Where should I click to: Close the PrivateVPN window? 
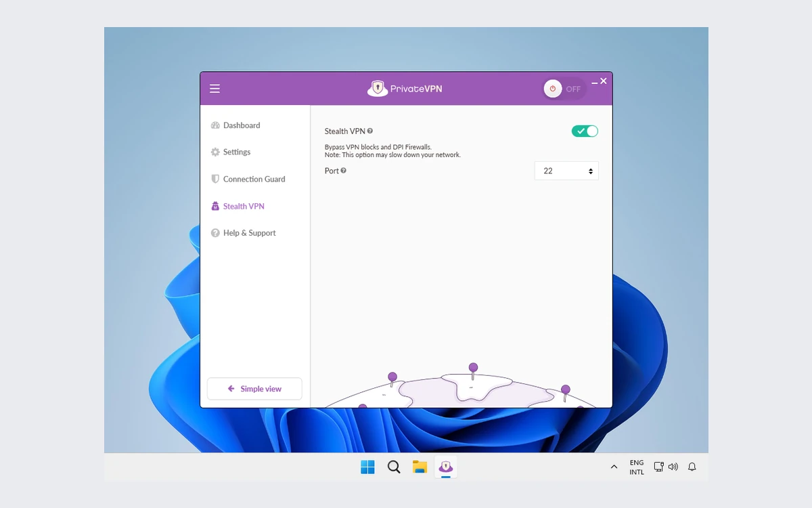click(604, 81)
